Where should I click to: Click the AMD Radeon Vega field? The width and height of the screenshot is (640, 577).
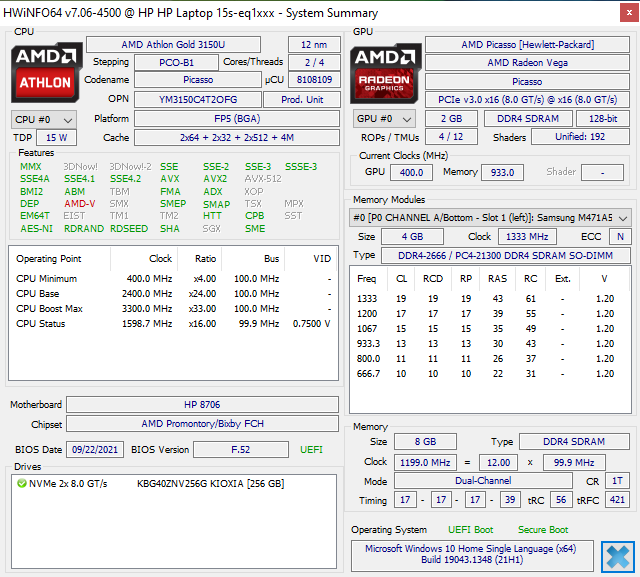click(x=527, y=62)
